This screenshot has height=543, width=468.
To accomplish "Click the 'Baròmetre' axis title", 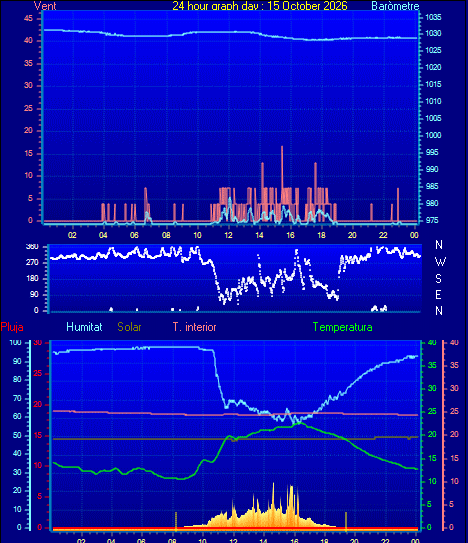I will (395, 6).
